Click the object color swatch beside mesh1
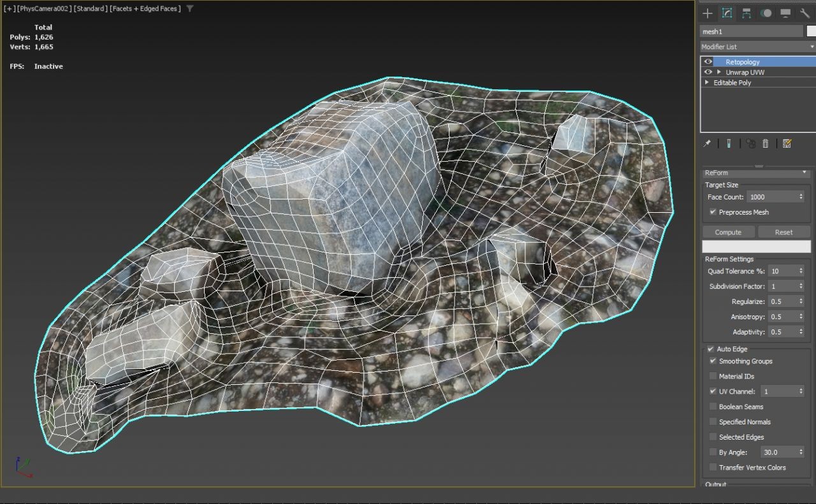The image size is (816, 504). [811, 31]
